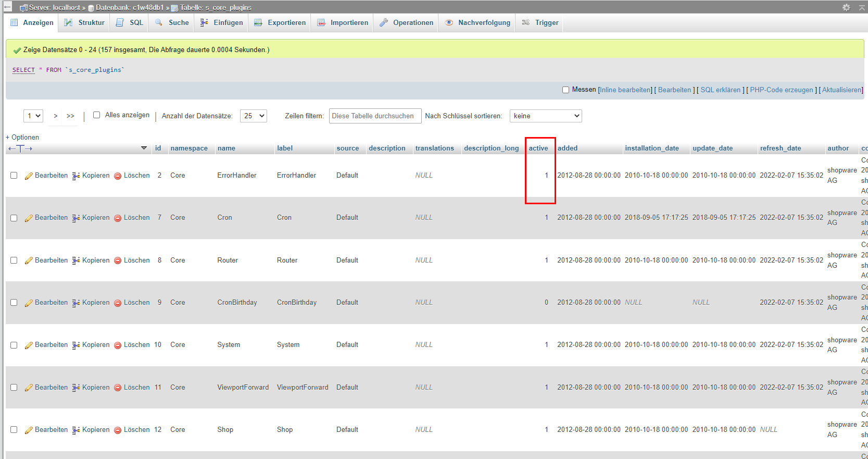Open the Anzahl der Datensätze dropdown
The height and width of the screenshot is (459, 868).
click(253, 116)
